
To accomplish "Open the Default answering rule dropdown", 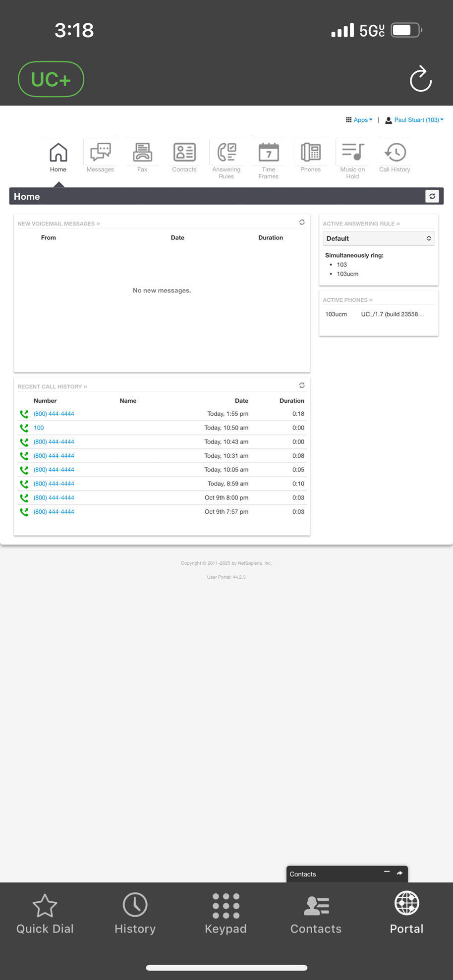I will point(379,238).
